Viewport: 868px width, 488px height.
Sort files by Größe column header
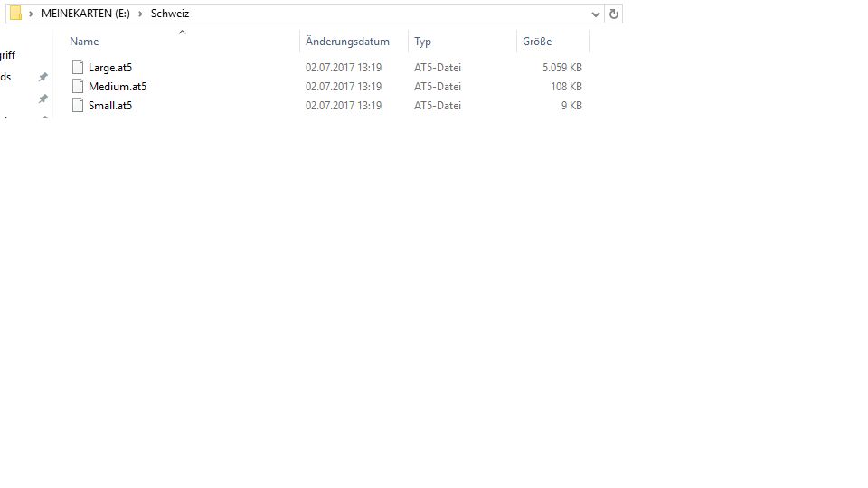coord(537,42)
